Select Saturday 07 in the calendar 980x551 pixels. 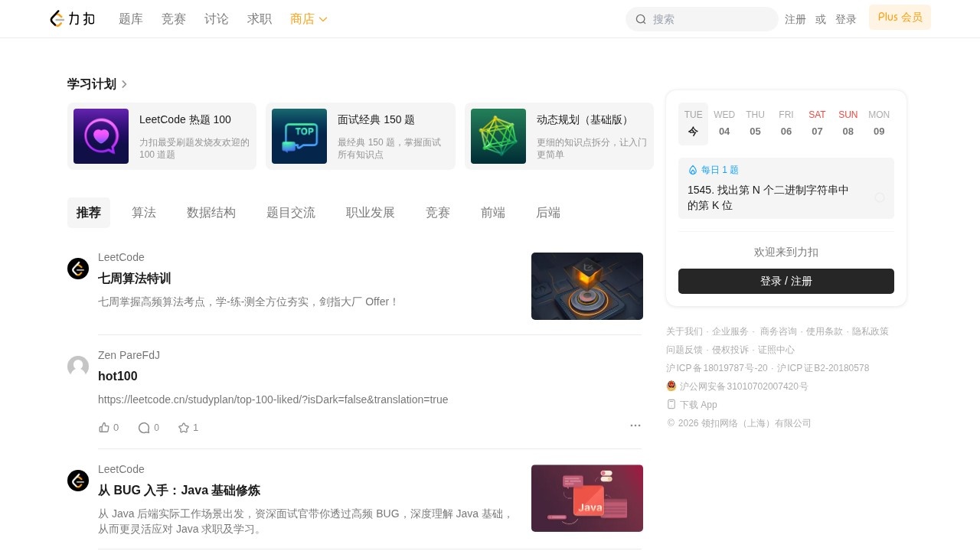click(817, 123)
